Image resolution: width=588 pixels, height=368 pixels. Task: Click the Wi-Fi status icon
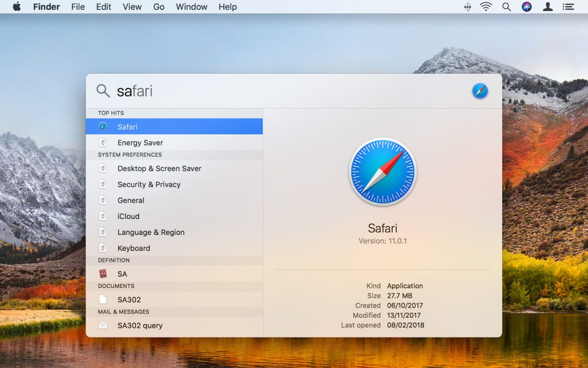click(486, 7)
